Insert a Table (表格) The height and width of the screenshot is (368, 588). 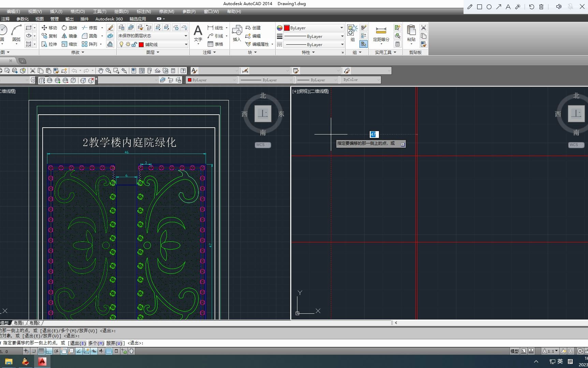[x=215, y=44]
